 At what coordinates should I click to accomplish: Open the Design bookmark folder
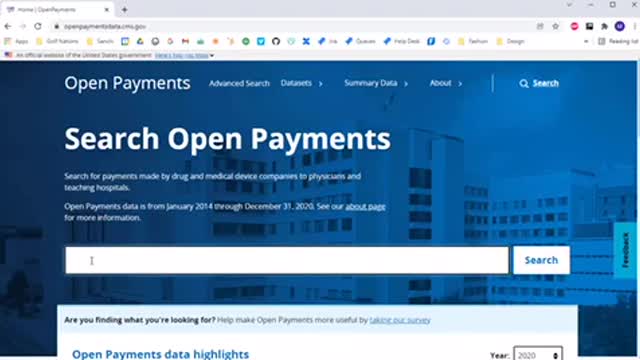[x=511, y=41]
